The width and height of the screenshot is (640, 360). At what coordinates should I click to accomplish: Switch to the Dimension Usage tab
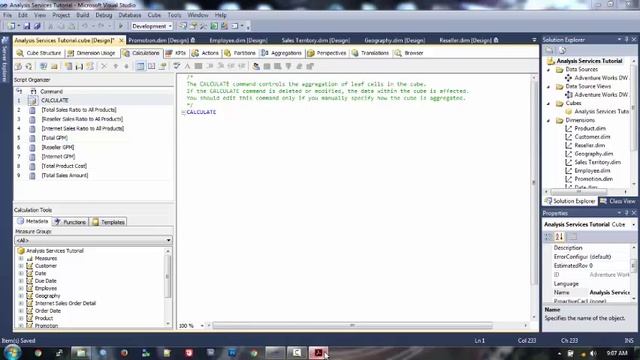point(91,53)
